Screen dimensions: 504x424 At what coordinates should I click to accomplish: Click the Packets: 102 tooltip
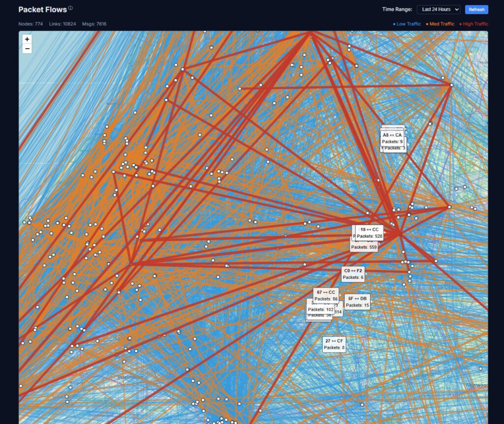point(320,310)
